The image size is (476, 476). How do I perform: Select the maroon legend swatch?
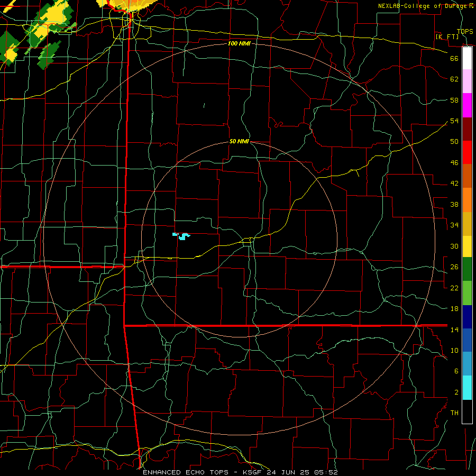click(467, 129)
